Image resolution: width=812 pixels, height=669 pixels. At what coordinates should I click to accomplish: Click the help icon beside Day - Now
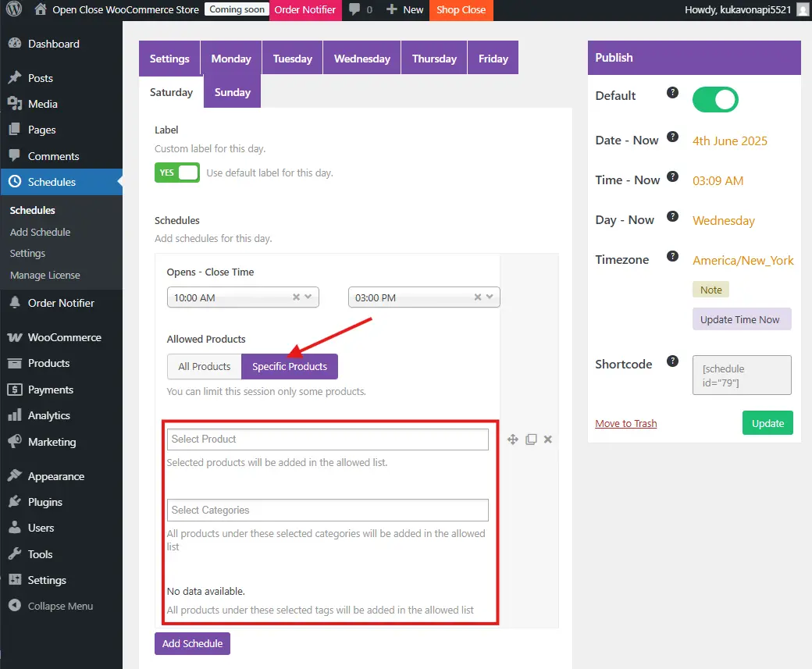[672, 216]
